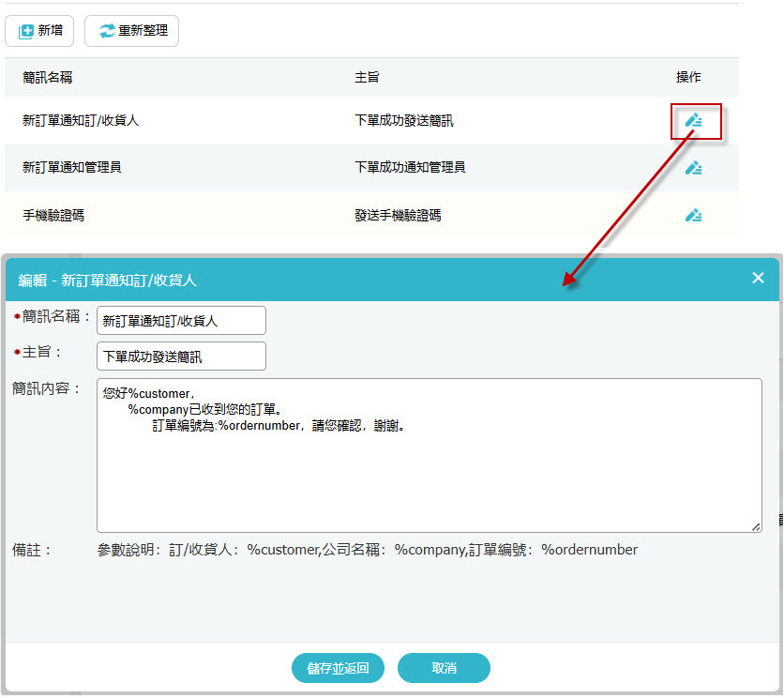Click the 下單成功通知管理員 subject cell

click(410, 168)
